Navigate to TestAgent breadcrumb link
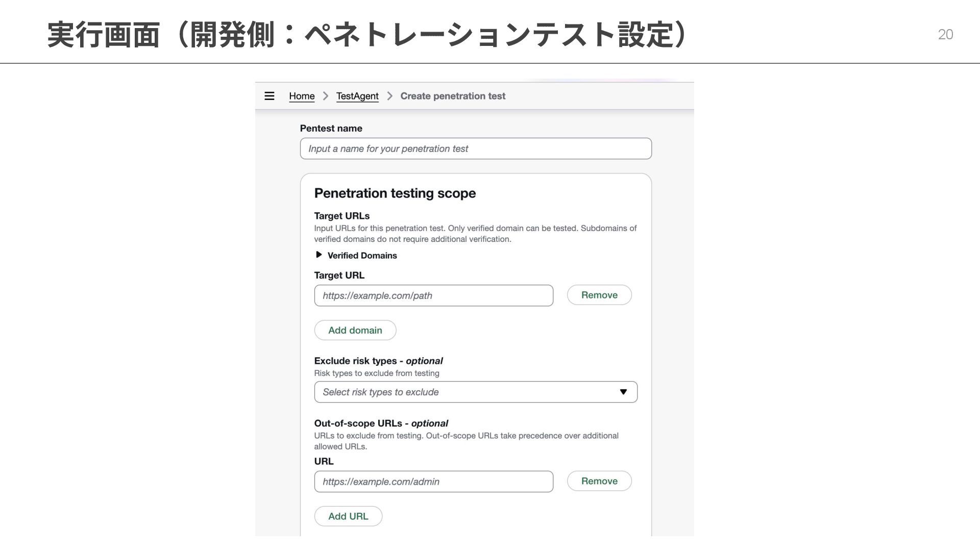980x551 pixels. (x=357, y=96)
